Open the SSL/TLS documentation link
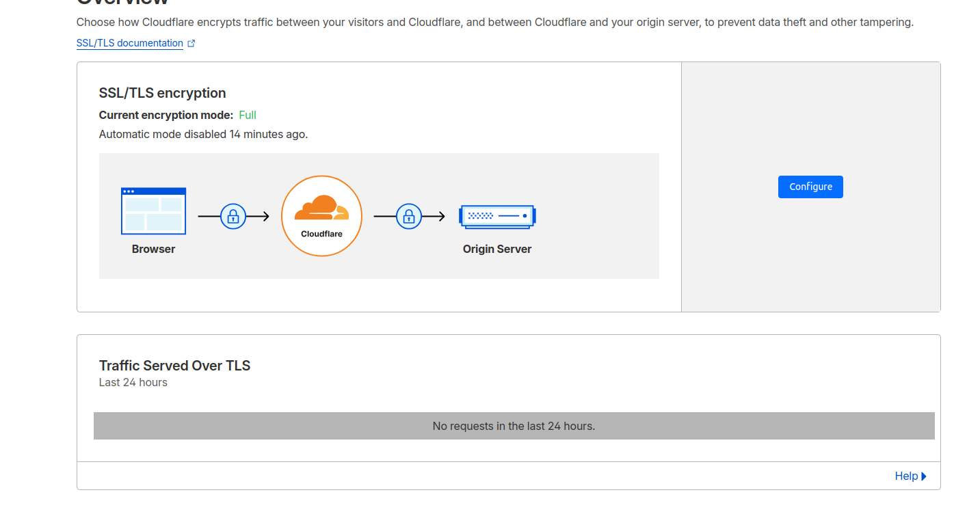 click(129, 42)
